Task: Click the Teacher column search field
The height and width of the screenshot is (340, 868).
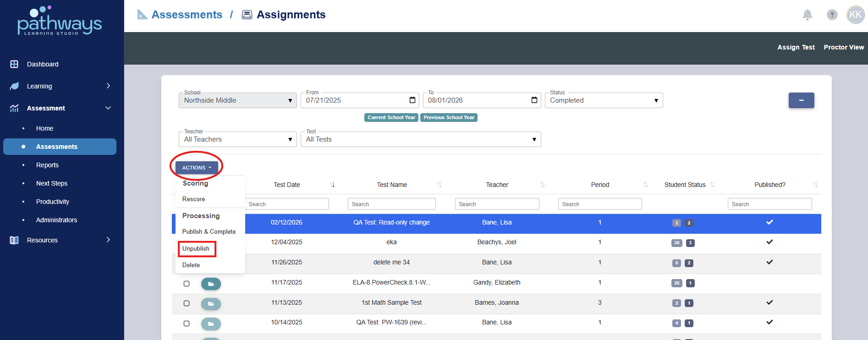Action: [x=497, y=204]
